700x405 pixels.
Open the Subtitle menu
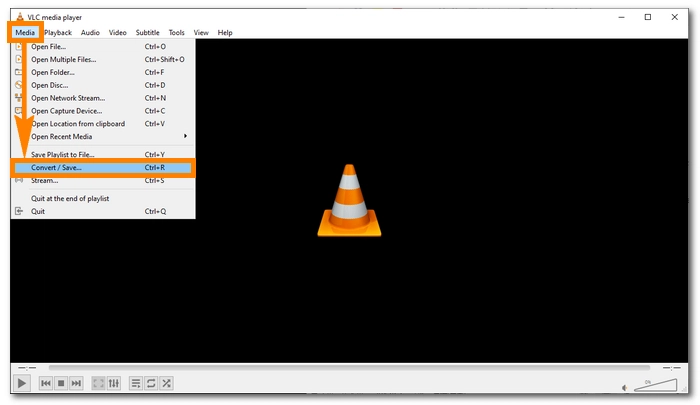coord(147,32)
